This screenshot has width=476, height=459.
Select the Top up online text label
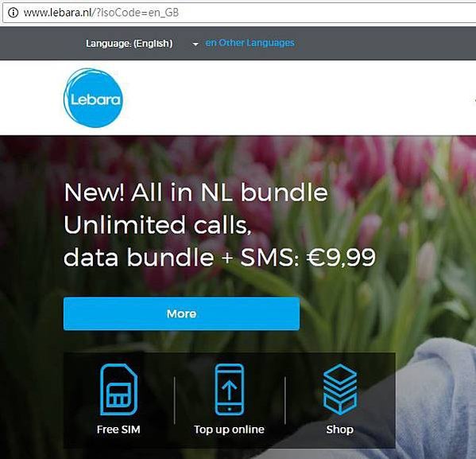point(229,430)
